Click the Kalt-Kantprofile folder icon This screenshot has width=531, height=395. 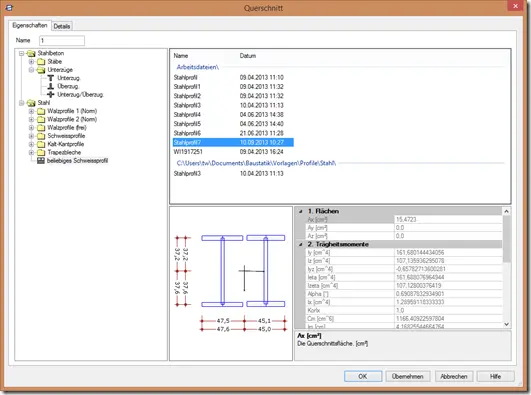(41, 144)
